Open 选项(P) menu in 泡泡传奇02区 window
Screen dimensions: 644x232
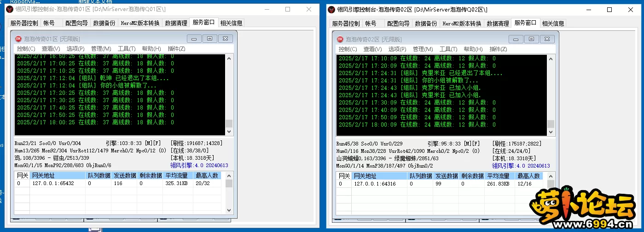coord(397,49)
